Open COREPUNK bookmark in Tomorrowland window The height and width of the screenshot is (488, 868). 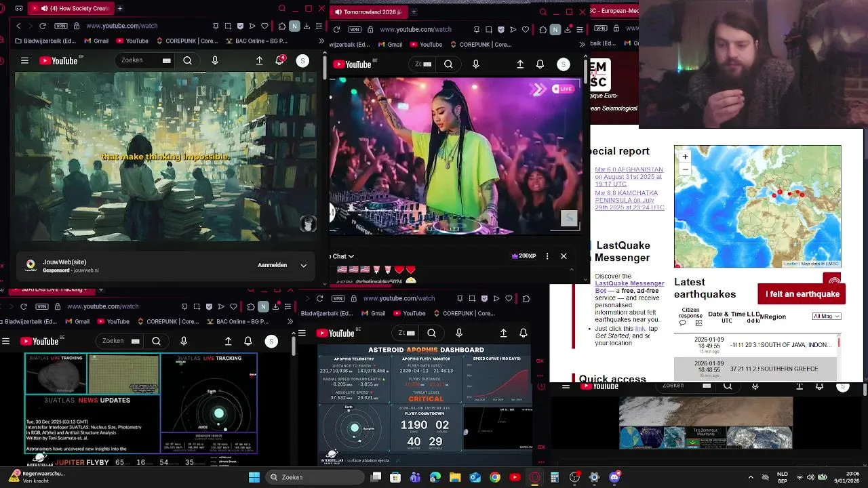pos(481,45)
